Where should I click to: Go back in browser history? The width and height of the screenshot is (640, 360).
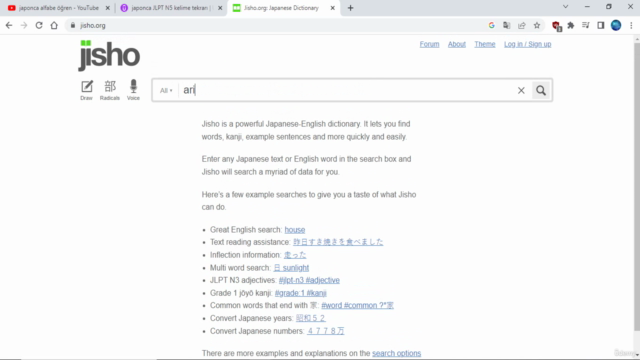9,25
